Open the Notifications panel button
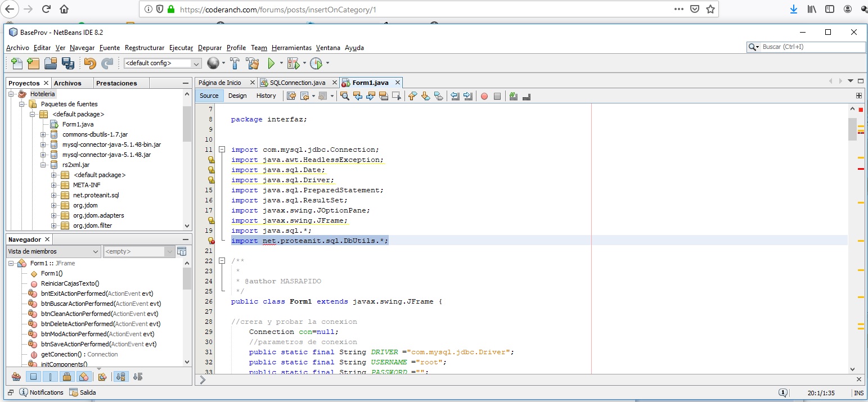The width and height of the screenshot is (868, 402). (42, 392)
